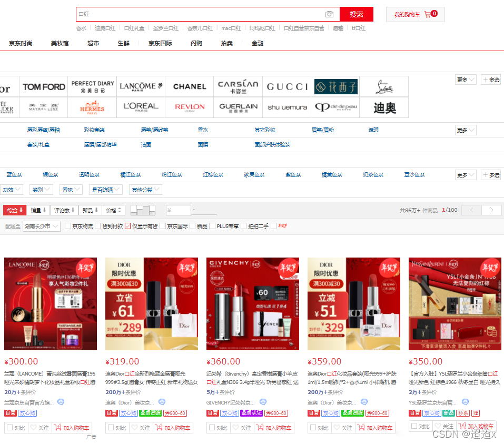
Task: Expand 更多 in color series row
Action: pos(466,175)
